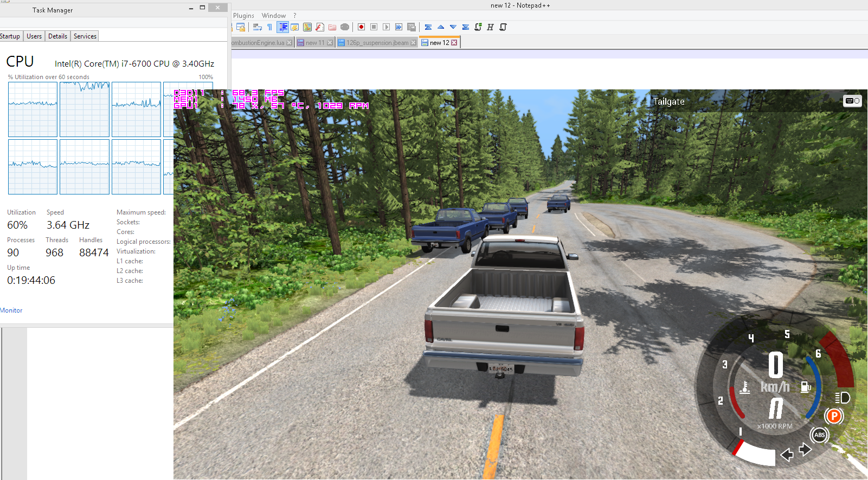Click the ABS indicator on gauge

[x=820, y=434]
